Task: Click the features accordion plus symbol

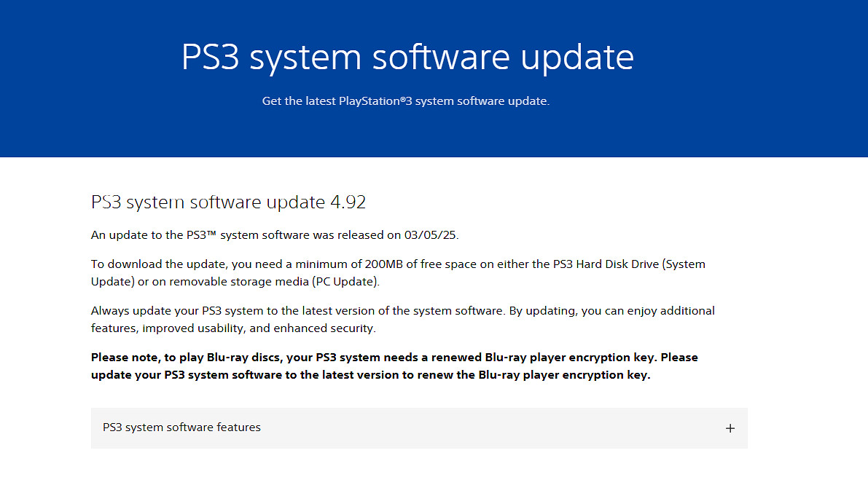Action: 730,428
